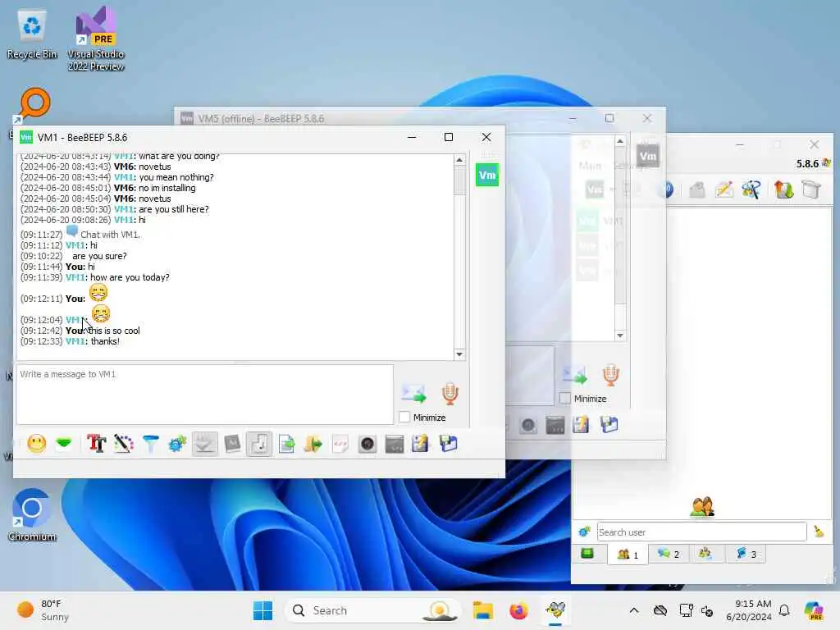Image resolution: width=840 pixels, height=630 pixels.
Task: Click the gray bin icon in main BeeBEEP toolbar
Action: tap(811, 189)
